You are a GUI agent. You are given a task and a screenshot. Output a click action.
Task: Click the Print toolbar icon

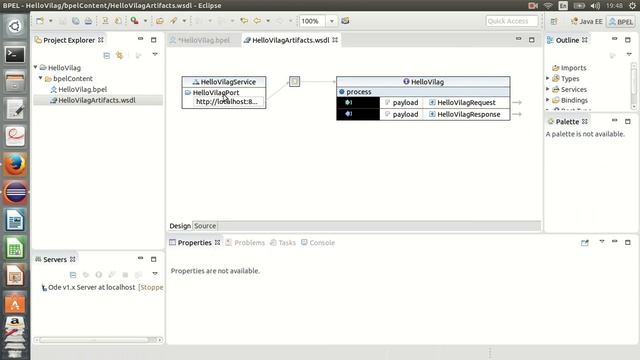(x=88, y=21)
